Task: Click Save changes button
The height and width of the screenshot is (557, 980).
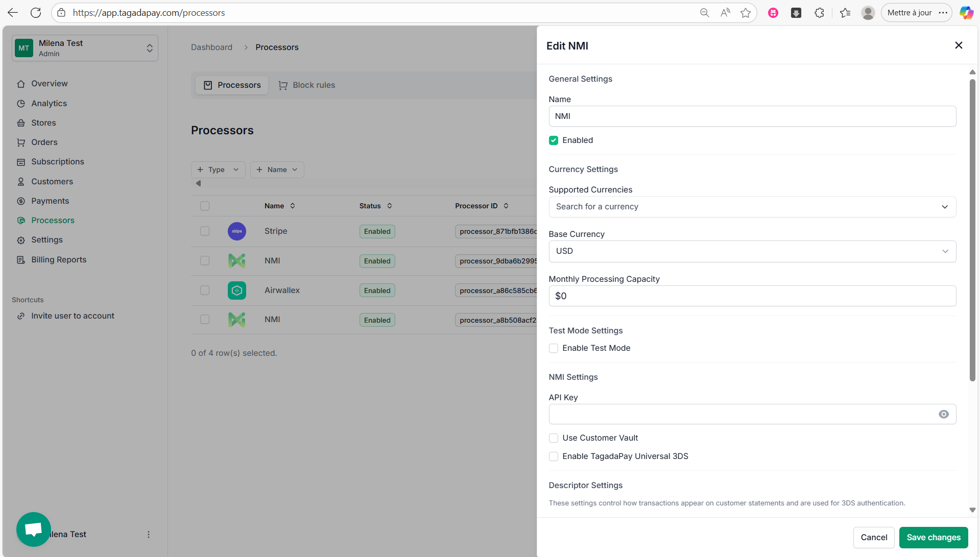Action: click(934, 537)
